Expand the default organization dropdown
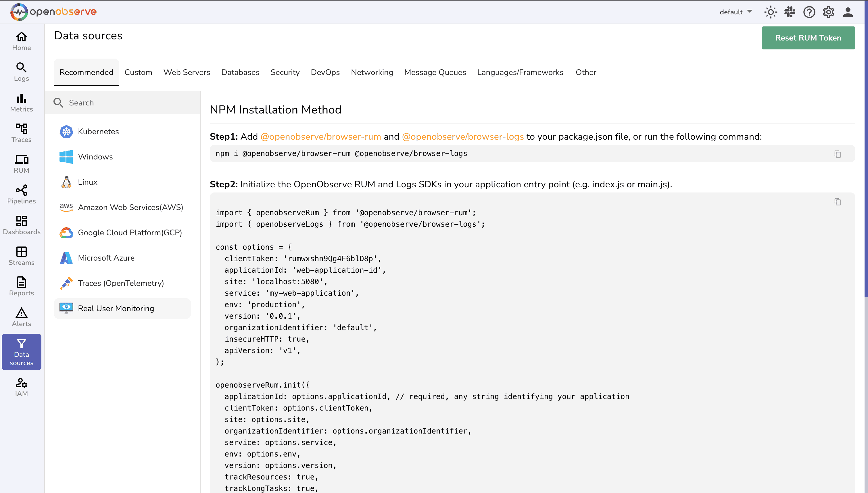 tap(735, 12)
